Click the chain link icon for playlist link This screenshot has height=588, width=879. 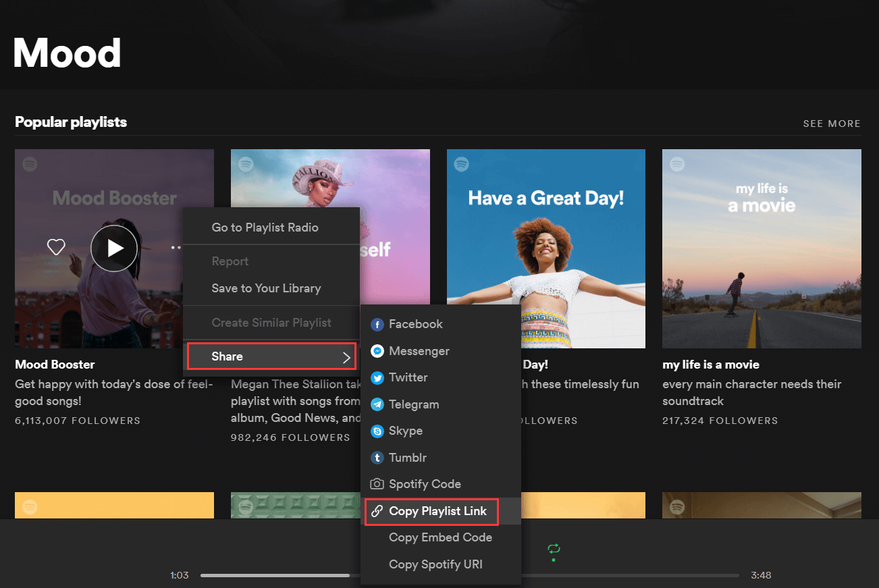click(377, 511)
